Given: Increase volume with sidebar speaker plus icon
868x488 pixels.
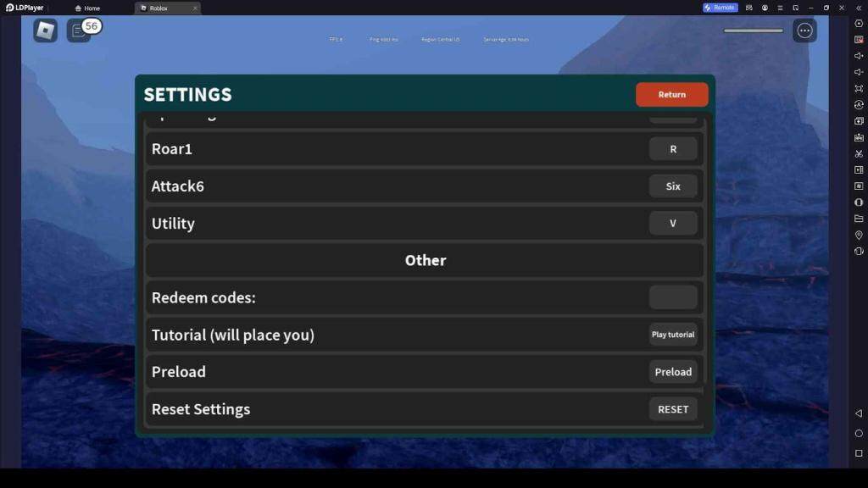Looking at the screenshot, I should (x=859, y=55).
